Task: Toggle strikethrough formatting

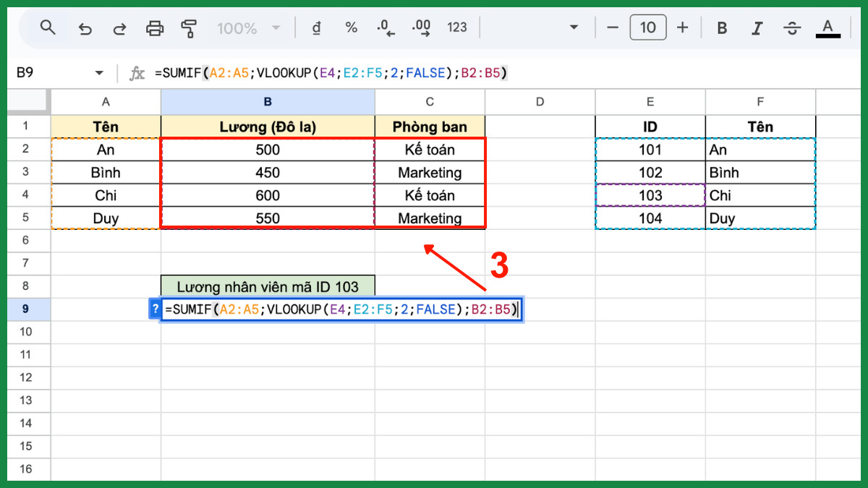Action: pos(792,28)
